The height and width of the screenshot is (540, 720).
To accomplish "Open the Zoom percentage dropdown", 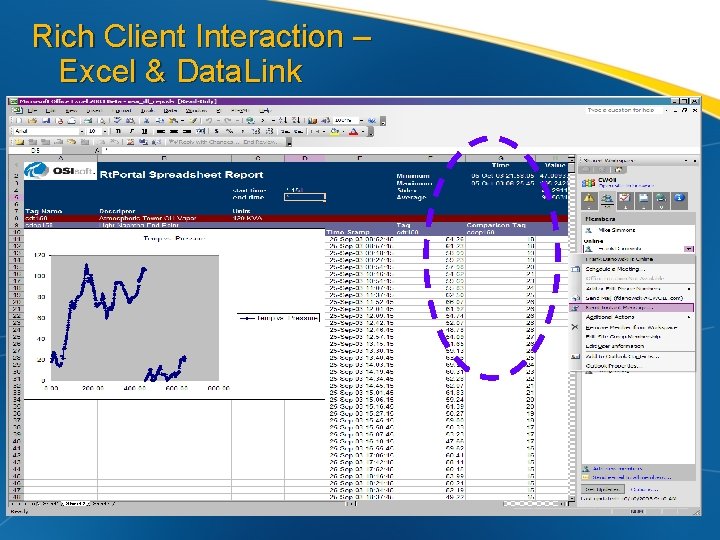I will pyautogui.click(x=361, y=121).
